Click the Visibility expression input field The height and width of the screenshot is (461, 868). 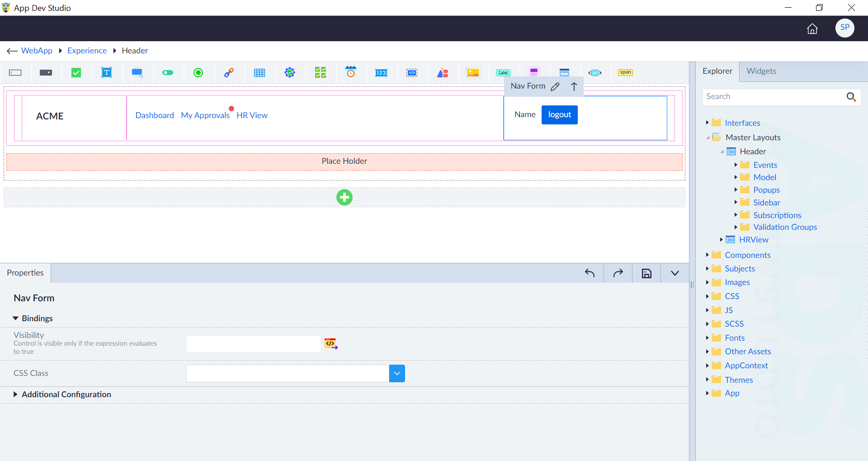pos(254,344)
